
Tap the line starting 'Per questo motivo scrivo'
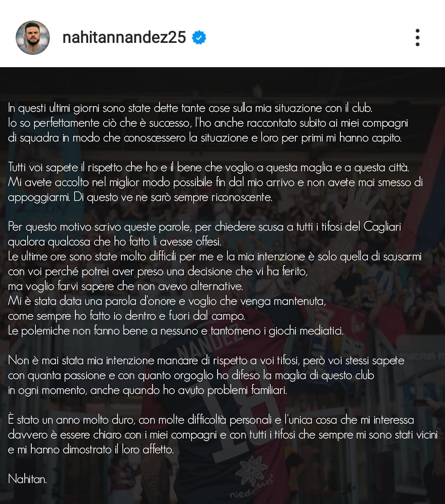click(204, 227)
